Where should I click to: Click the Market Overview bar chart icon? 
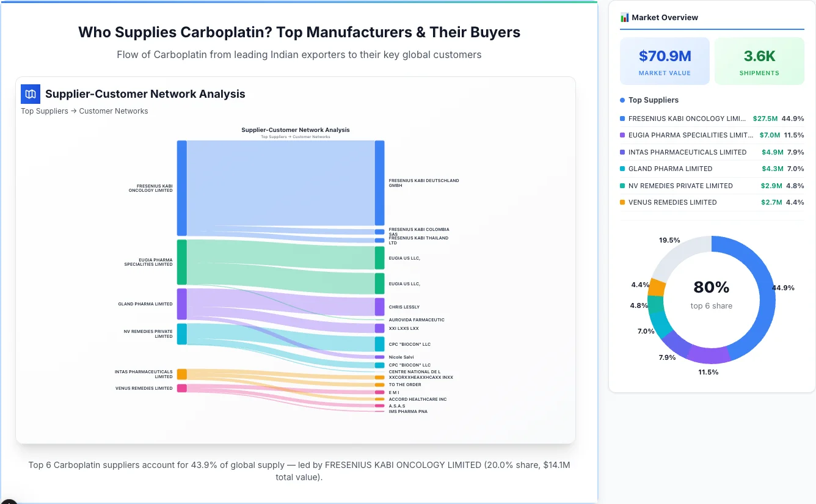(x=624, y=18)
